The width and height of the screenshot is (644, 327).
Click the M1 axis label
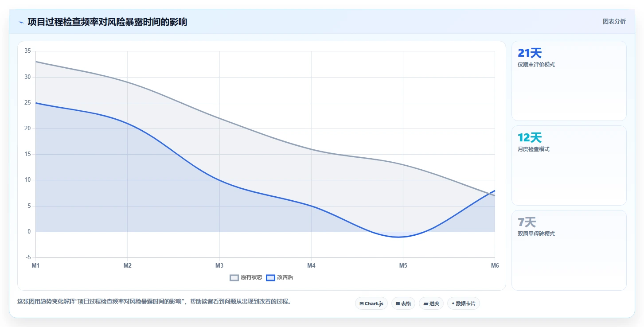tap(35, 265)
